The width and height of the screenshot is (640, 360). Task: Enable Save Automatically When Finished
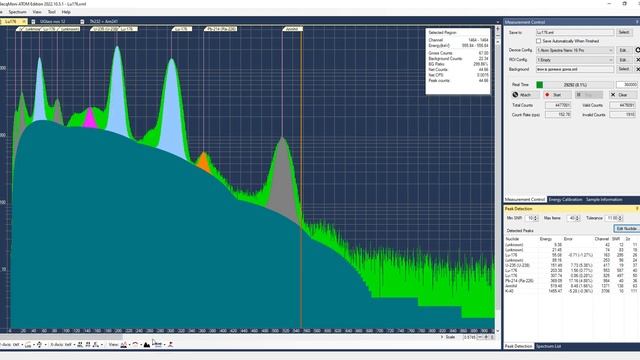pyautogui.click(x=538, y=41)
